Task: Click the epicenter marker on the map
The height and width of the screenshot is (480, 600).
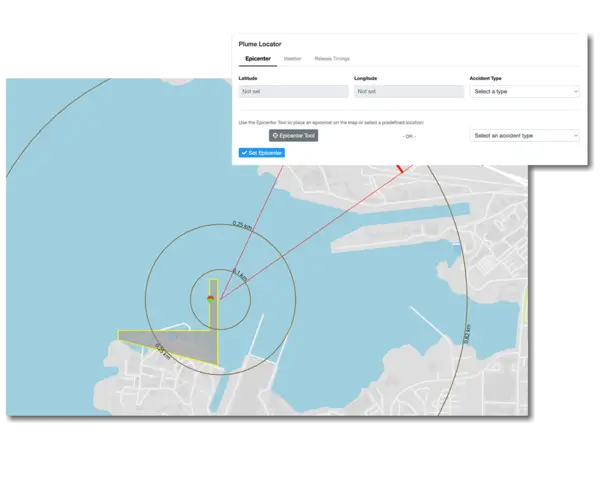Action: point(210,299)
